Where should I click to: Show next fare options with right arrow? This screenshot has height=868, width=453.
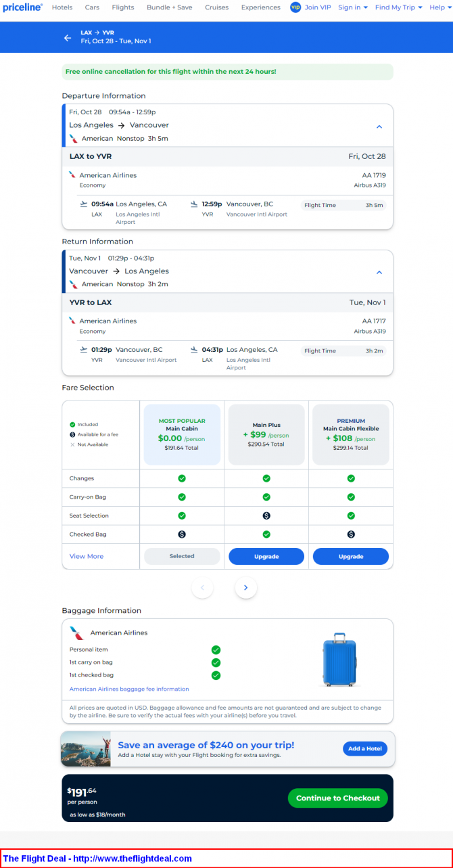pos(246,587)
